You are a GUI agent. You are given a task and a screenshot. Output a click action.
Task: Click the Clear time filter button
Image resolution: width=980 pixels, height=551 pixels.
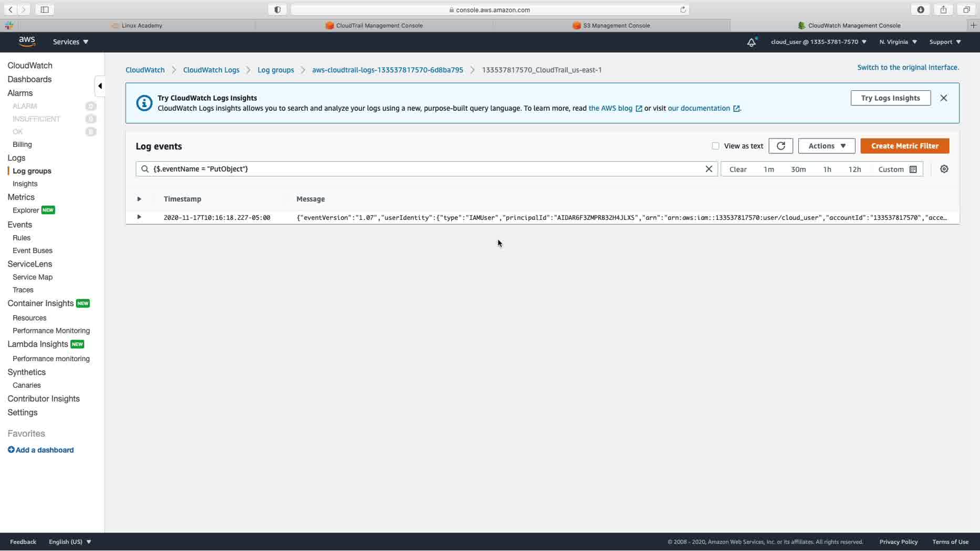click(738, 169)
